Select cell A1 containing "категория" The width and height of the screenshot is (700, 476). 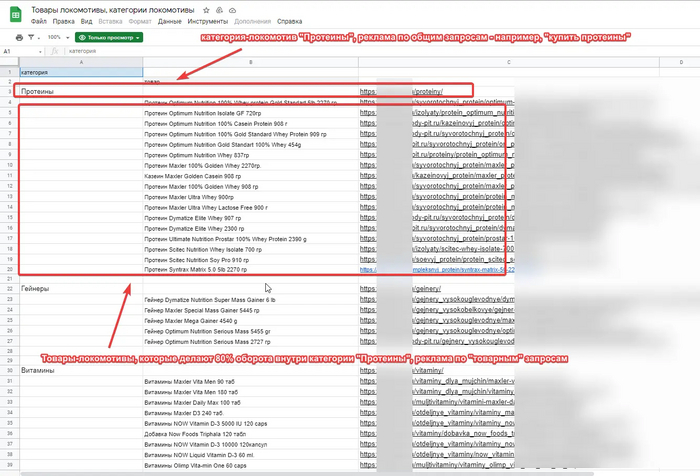pos(81,72)
